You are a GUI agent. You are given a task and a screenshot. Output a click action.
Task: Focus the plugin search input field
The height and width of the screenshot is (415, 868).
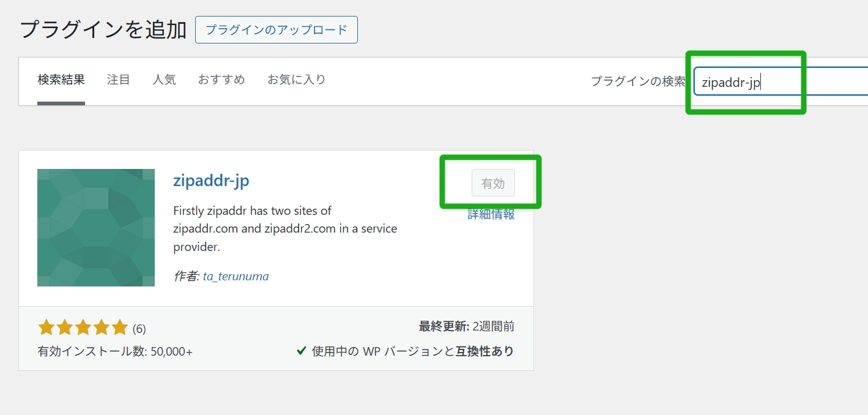[x=777, y=82]
